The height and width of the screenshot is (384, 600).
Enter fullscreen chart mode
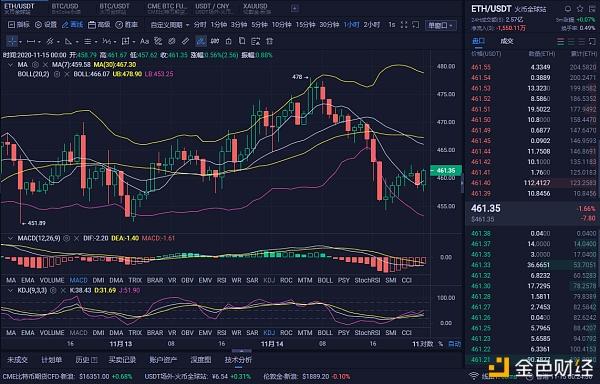coord(404,24)
